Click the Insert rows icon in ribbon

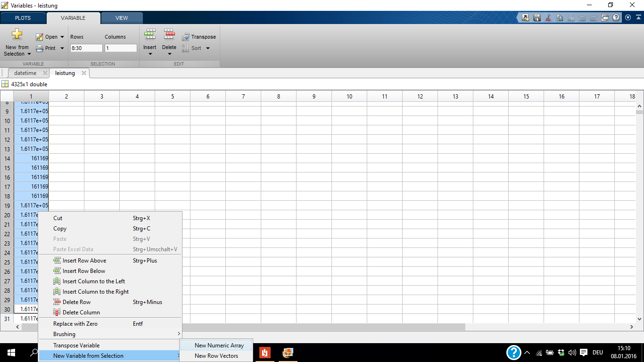(150, 34)
